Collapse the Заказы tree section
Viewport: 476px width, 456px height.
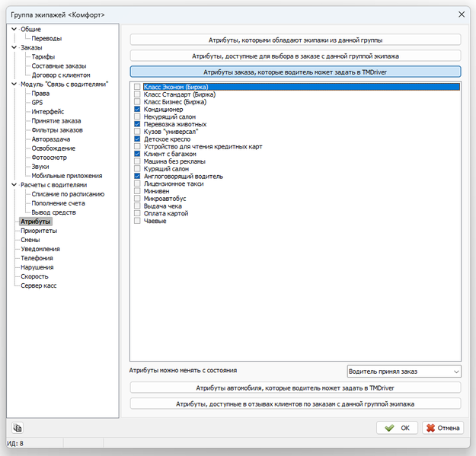(14, 47)
